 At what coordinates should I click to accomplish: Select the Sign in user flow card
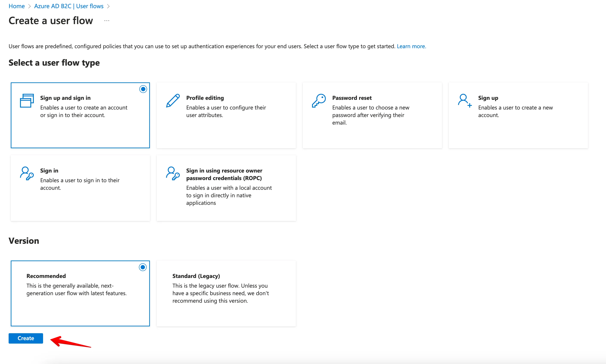80,188
